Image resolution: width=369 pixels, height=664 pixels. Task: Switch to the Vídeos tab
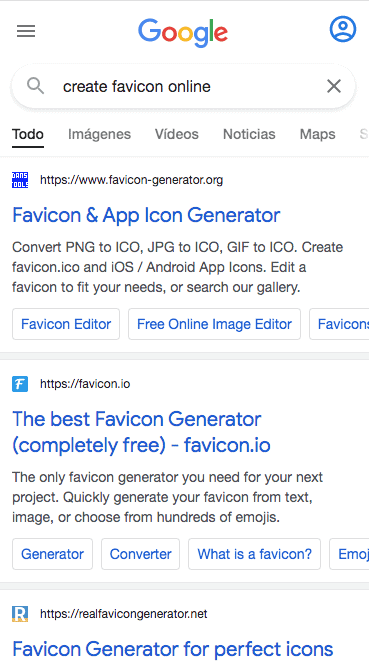(177, 134)
